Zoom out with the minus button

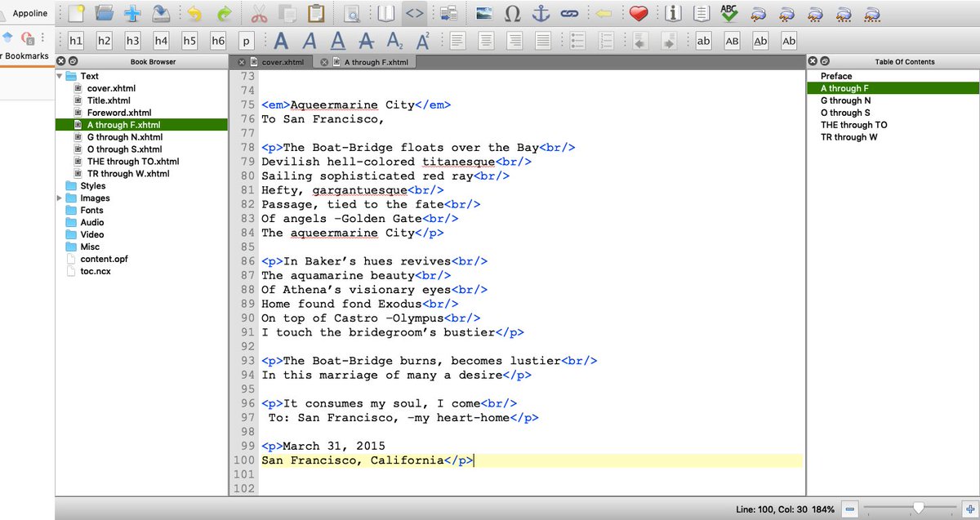tap(849, 509)
